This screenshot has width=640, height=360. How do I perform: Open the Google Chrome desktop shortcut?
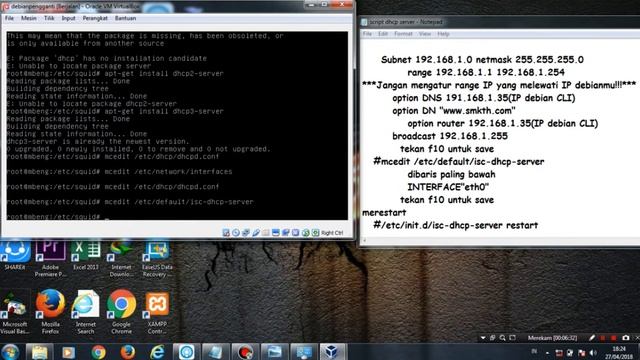click(121, 312)
